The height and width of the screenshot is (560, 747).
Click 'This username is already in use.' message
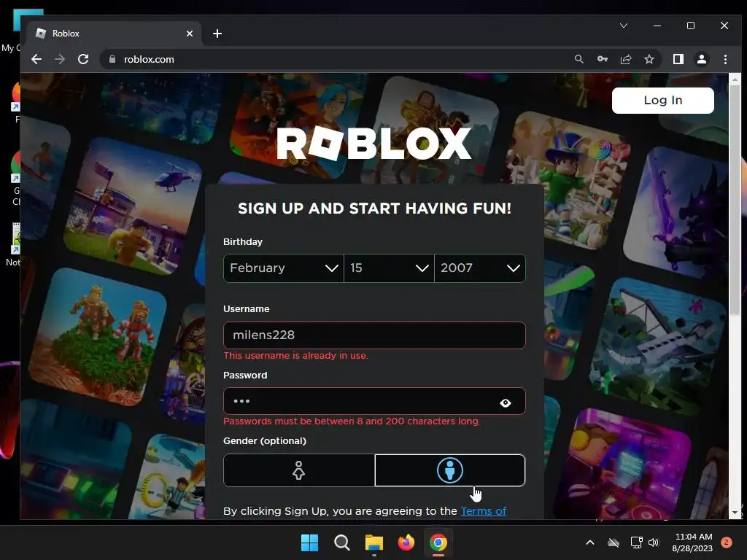click(295, 356)
